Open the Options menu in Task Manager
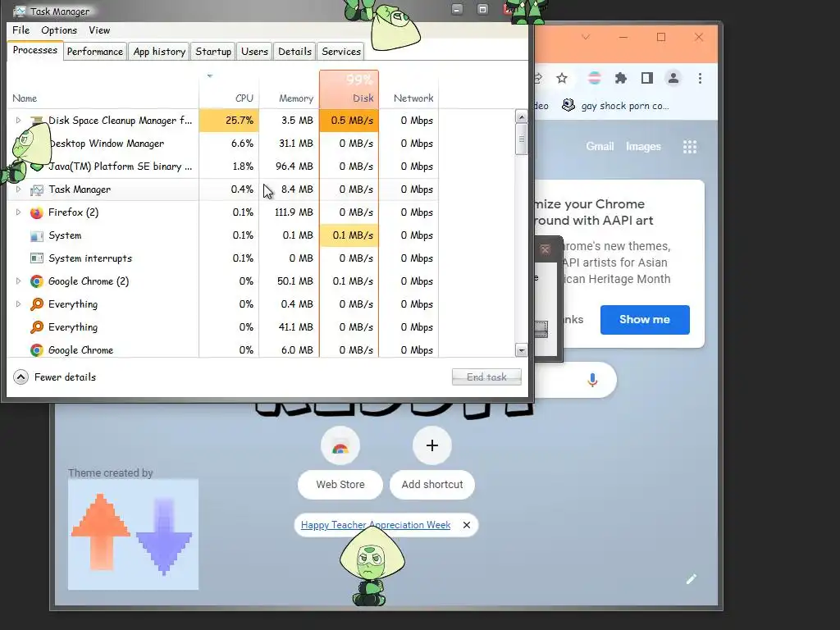 [x=59, y=30]
